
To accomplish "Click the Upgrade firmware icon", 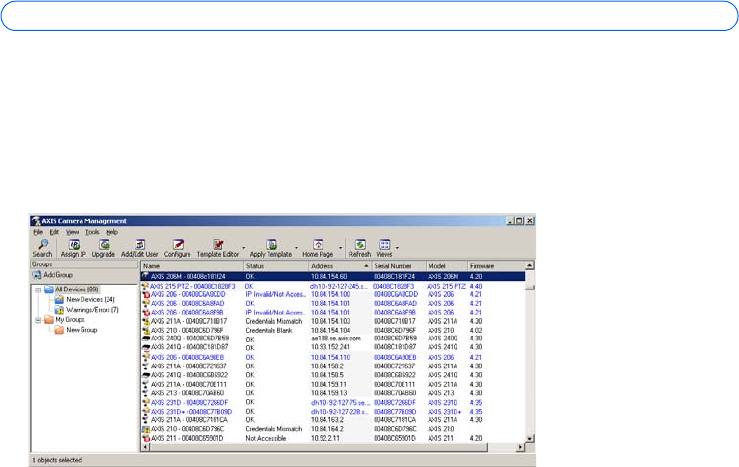I will (x=104, y=246).
